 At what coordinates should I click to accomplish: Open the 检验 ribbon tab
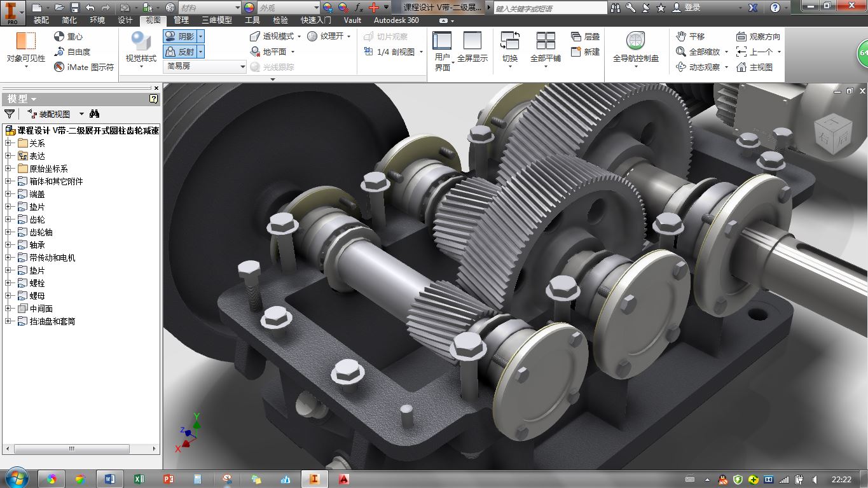click(x=280, y=20)
